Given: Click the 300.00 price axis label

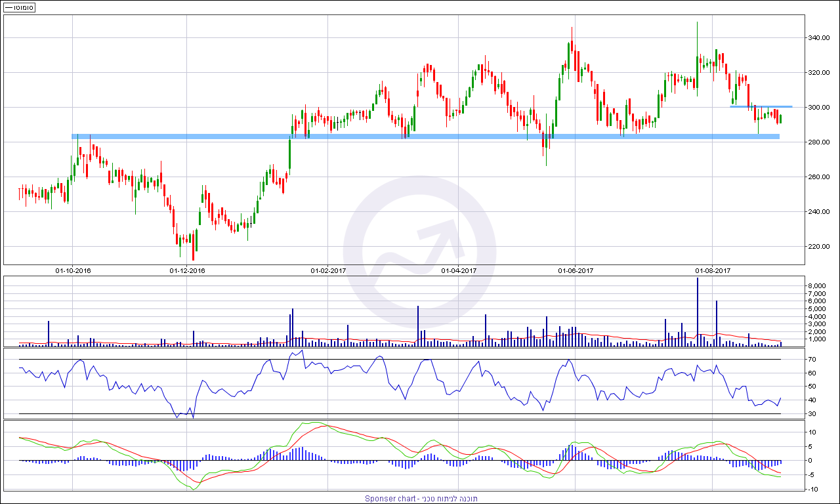Looking at the screenshot, I should pos(819,108).
